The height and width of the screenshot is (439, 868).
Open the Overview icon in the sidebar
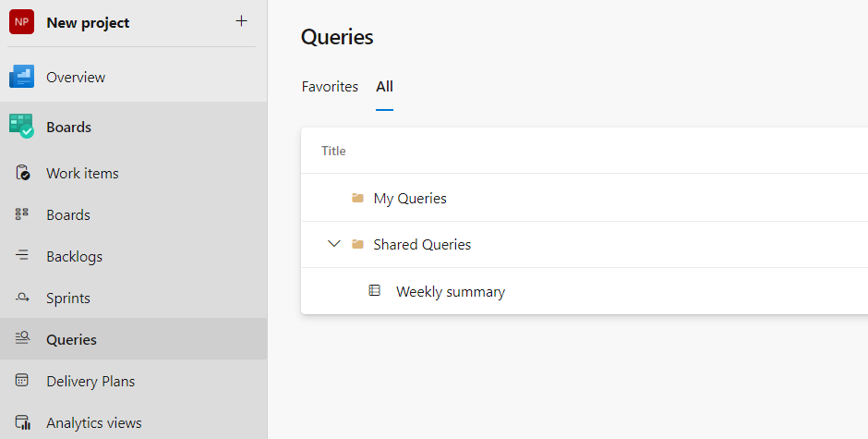point(22,77)
